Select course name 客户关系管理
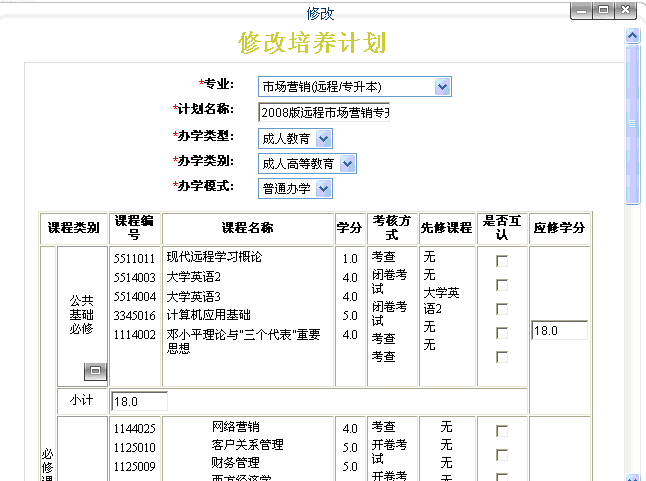 [x=247, y=445]
